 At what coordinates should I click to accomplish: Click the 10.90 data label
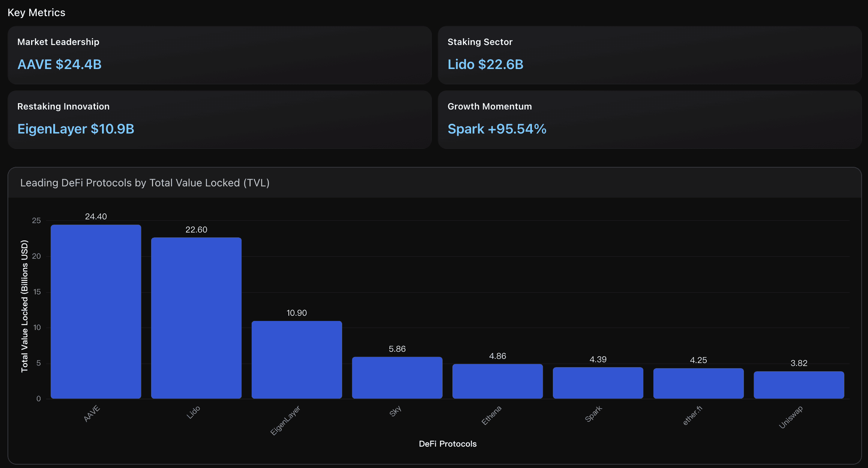pyautogui.click(x=297, y=313)
